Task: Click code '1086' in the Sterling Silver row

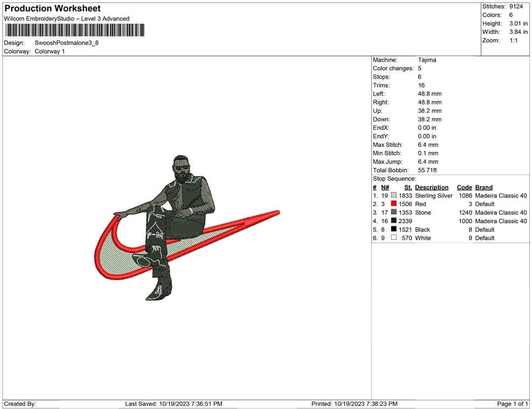Action: [x=465, y=195]
